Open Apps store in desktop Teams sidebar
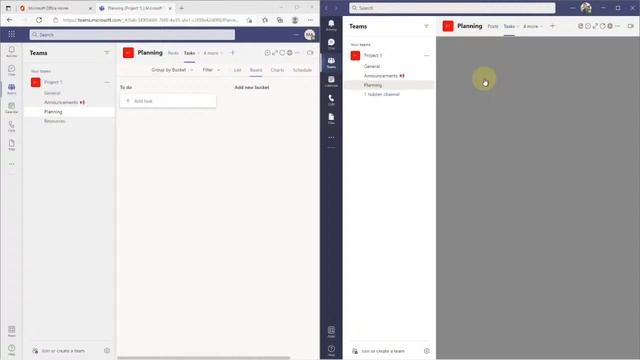640x360 pixels. 331,331
